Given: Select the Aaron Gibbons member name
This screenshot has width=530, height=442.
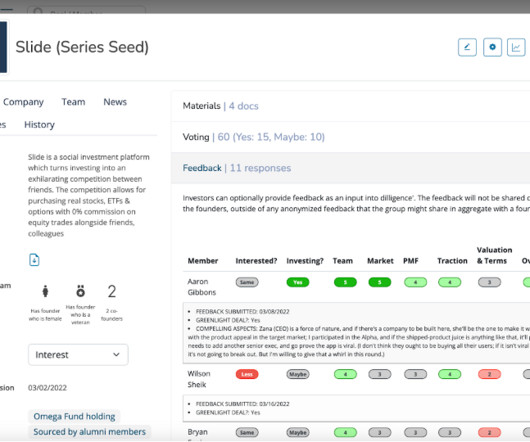Looking at the screenshot, I should coord(201,287).
